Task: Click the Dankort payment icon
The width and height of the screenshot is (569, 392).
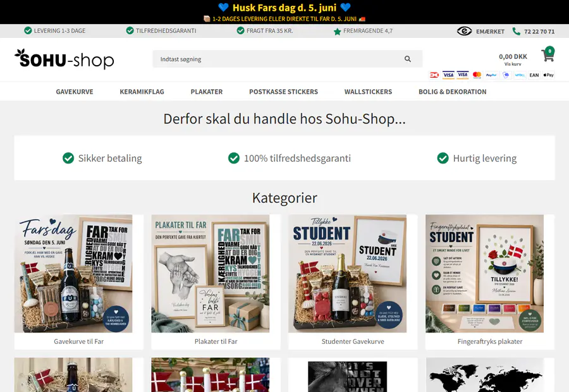Action: point(434,75)
